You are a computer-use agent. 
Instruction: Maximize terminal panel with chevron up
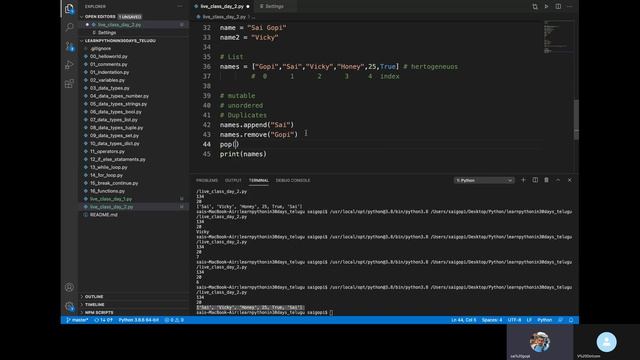point(558,180)
